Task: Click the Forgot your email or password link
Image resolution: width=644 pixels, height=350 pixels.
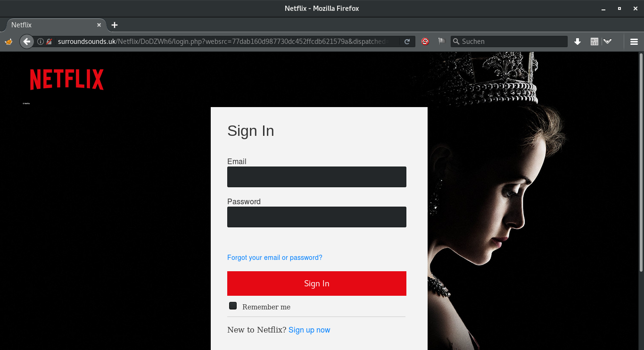Action: click(274, 258)
